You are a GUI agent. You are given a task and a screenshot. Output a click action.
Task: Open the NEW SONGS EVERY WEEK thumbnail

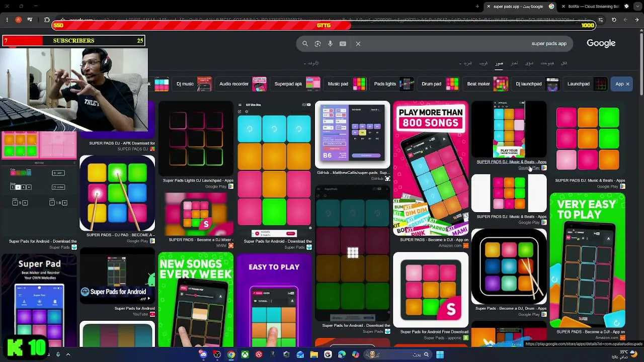coord(196,300)
